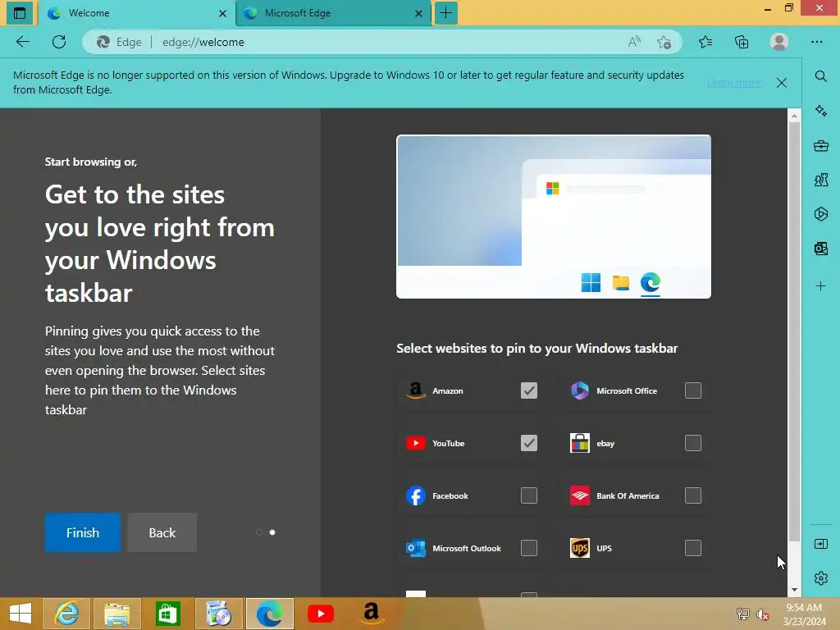Open pinned YouTube taskbar icon
This screenshot has width=840, height=630.
[x=321, y=614]
